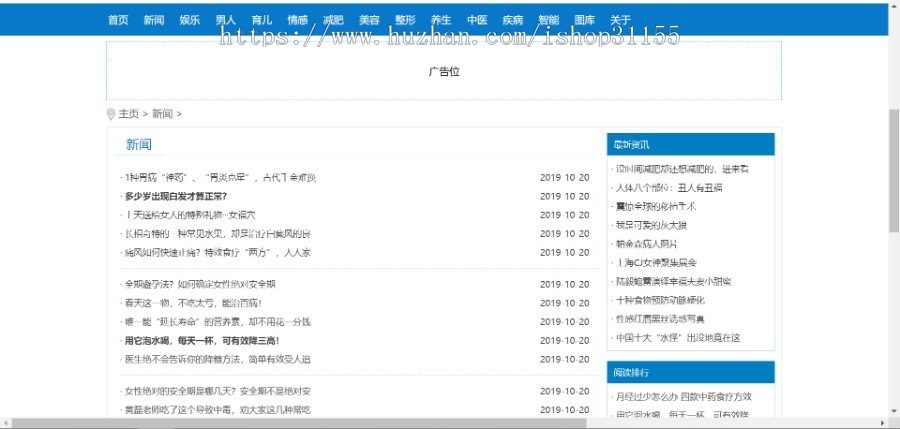This screenshot has width=900, height=429.
Task: Open article 唯一能"延长寿命"的营养素
Action: coord(218,322)
